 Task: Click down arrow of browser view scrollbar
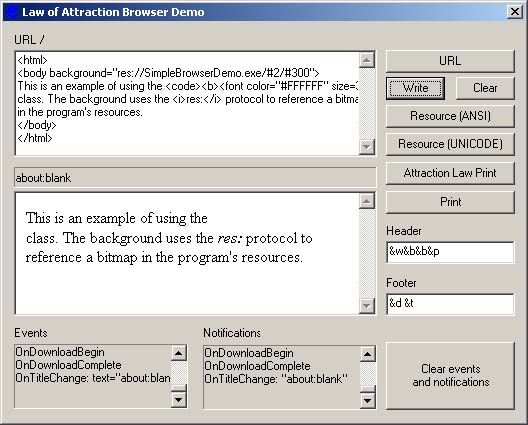click(x=367, y=306)
